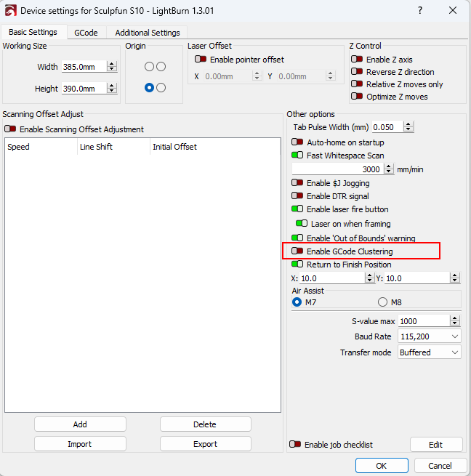Image resolution: width=471 pixels, height=476 pixels.
Task: Click the working size Width field
Action: [84, 67]
